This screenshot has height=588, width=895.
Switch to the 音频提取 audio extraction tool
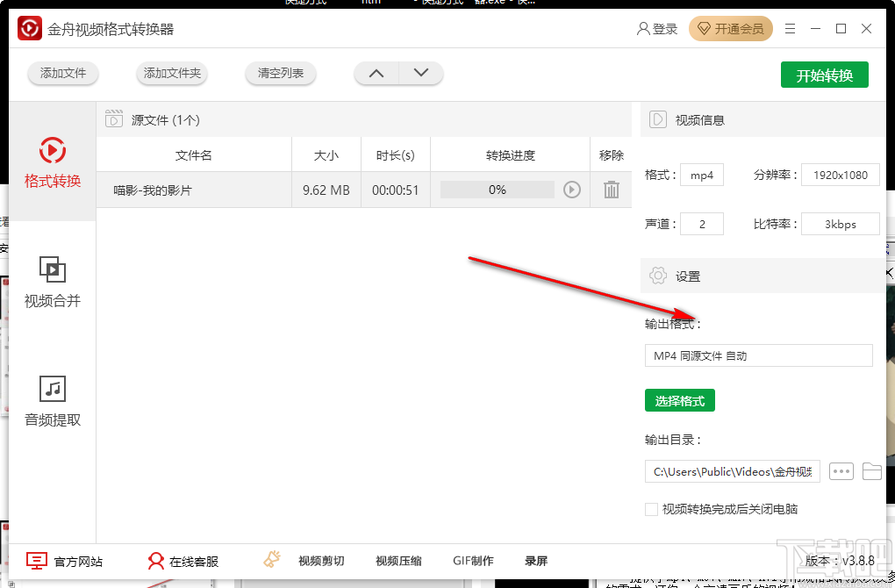click(52, 401)
